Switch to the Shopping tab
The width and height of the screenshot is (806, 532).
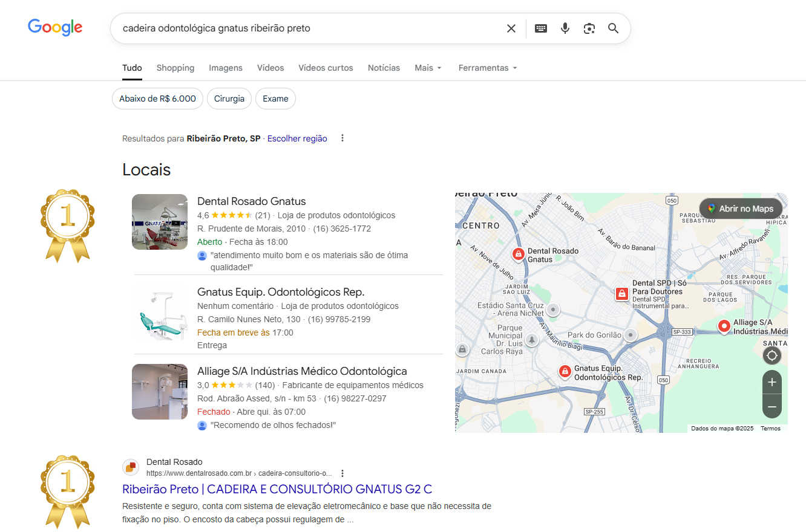(175, 68)
